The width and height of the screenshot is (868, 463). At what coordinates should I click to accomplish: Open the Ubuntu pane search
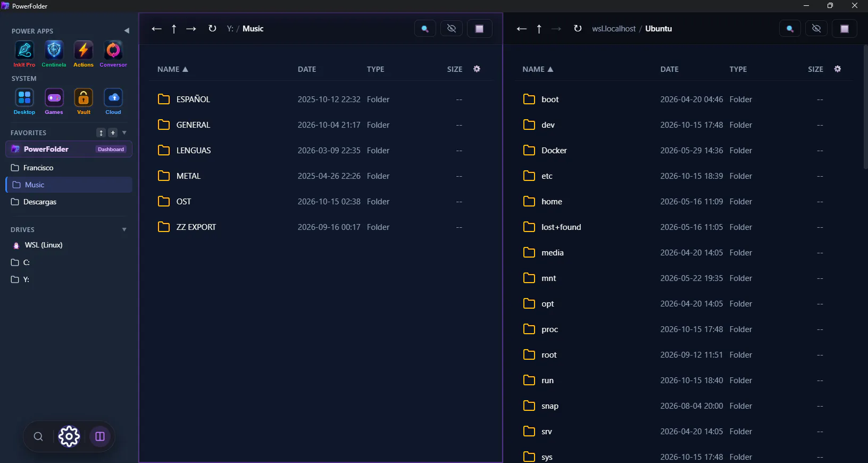[x=790, y=29]
